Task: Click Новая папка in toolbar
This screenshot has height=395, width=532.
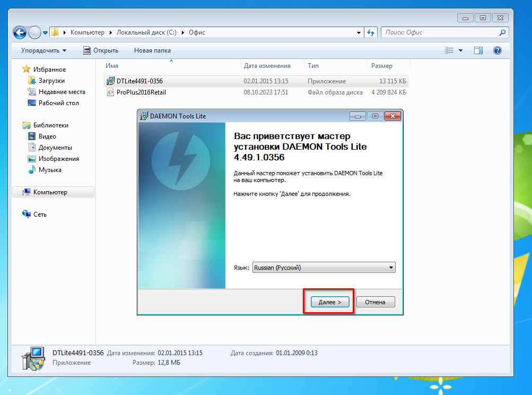Action: pos(152,50)
